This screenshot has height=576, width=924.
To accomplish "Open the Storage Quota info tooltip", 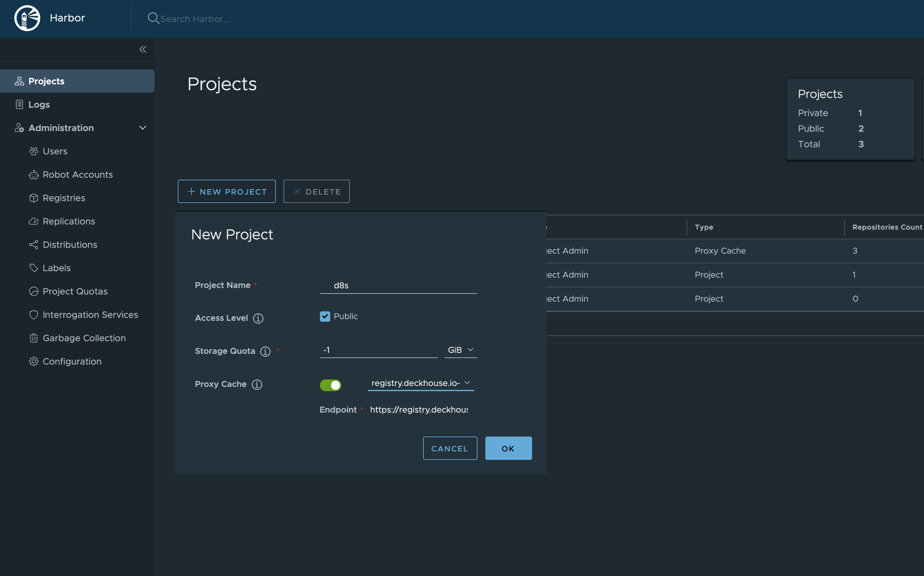I will [265, 352].
